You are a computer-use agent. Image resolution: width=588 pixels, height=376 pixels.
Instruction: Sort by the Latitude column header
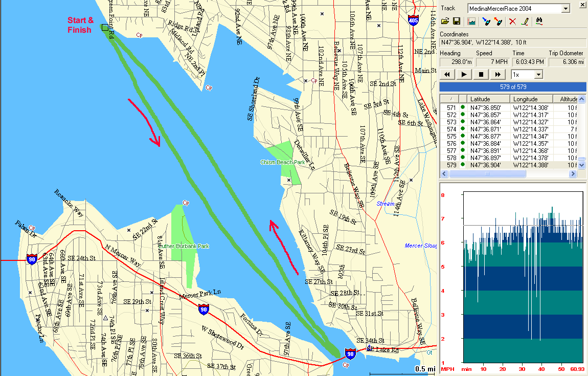coord(489,99)
